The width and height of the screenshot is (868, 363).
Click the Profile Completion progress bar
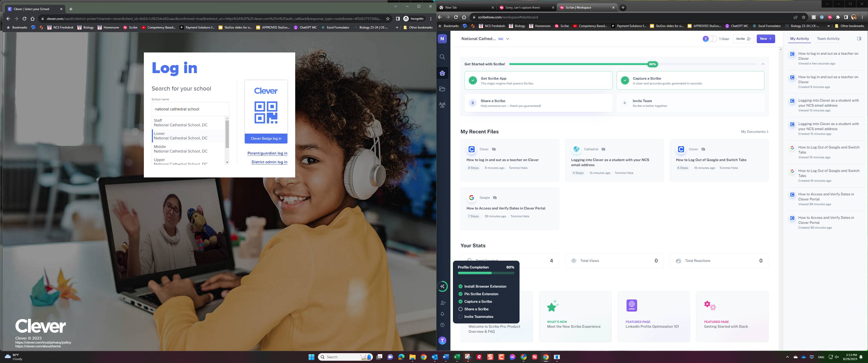(x=486, y=273)
